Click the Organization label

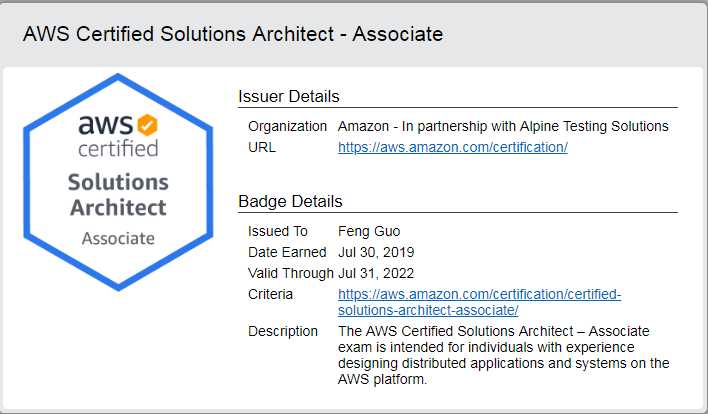[x=287, y=126]
